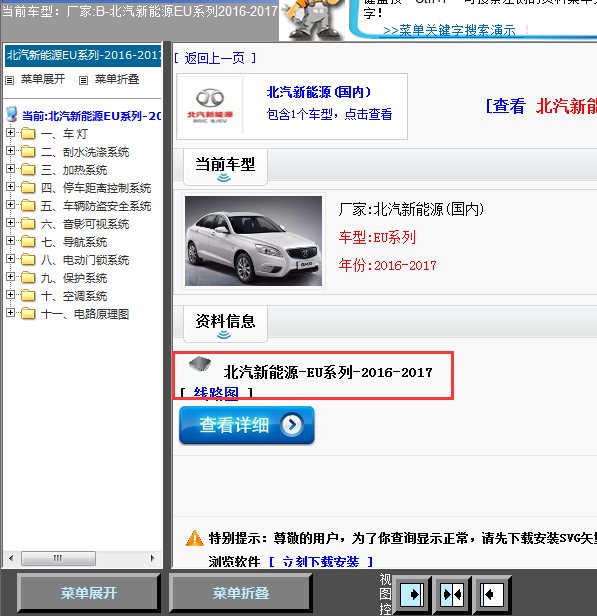The height and width of the screenshot is (616, 597).
Task: Expand the 十一、电路原理图 node
Action: tap(11, 314)
